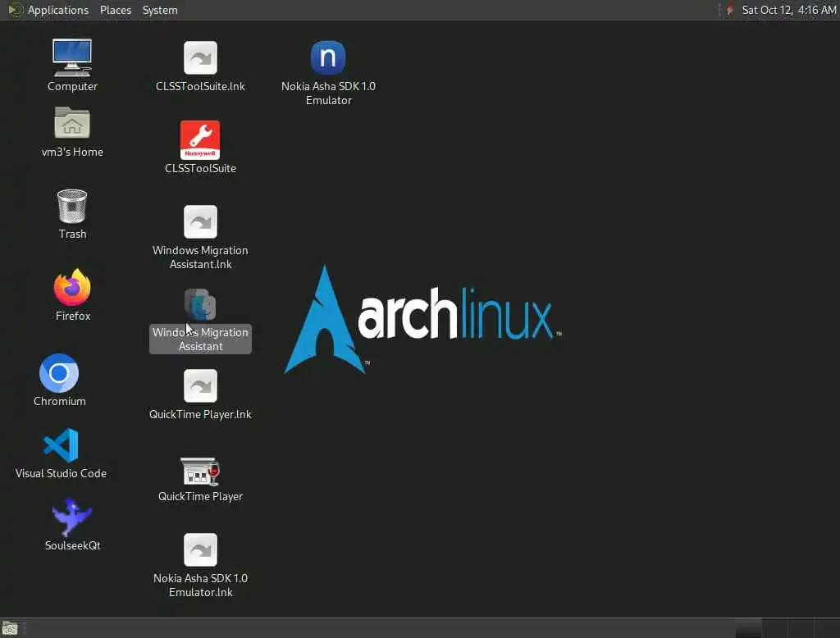This screenshot has height=638, width=840.
Task: Select the Trash icon on the desktop
Action: [x=72, y=206]
